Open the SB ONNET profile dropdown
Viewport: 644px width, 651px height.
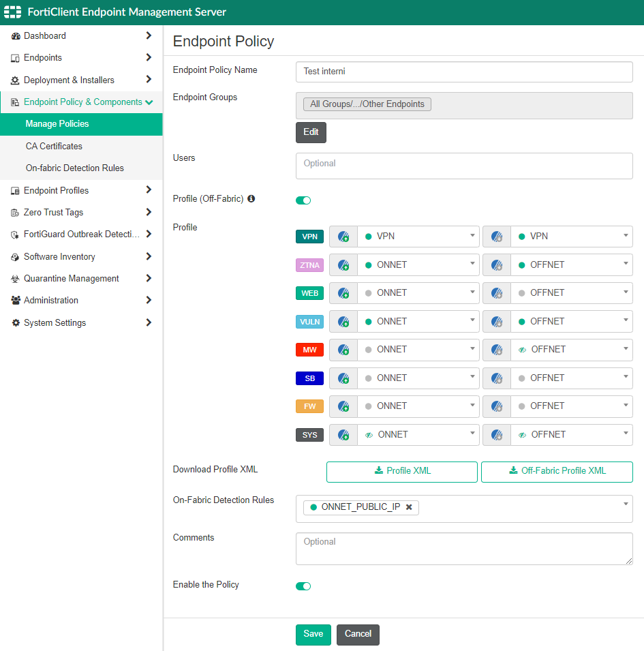tap(418, 378)
